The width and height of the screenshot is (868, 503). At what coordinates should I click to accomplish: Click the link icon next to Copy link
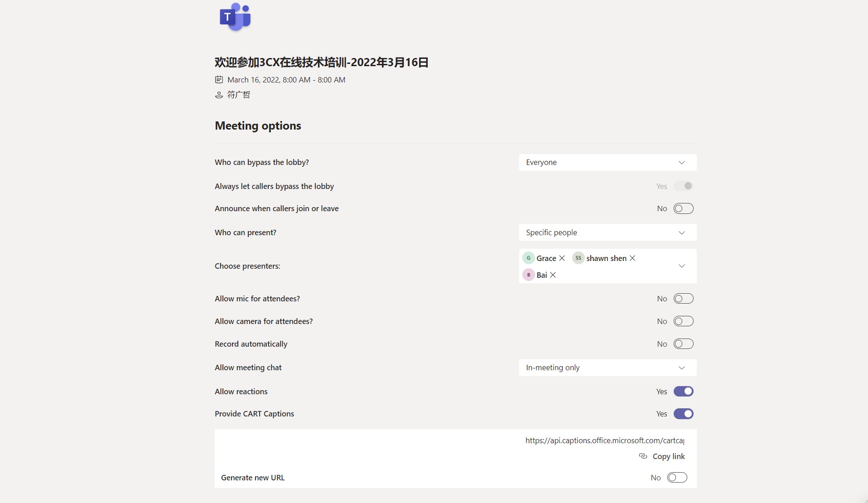[x=643, y=456]
